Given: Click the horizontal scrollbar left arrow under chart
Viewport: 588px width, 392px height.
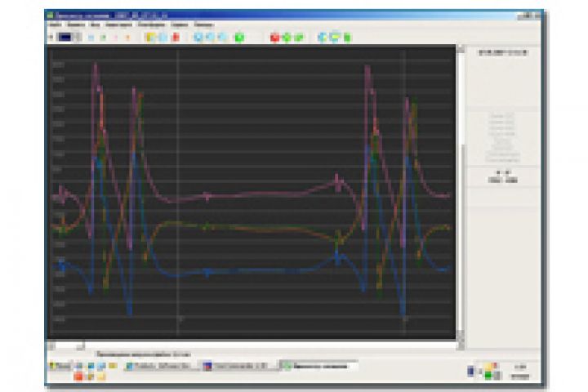Looking at the screenshot, I should pyautogui.click(x=51, y=346).
